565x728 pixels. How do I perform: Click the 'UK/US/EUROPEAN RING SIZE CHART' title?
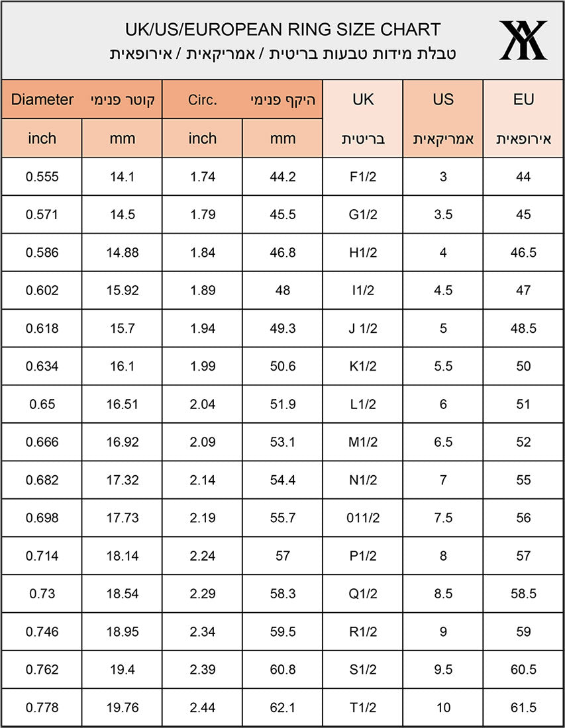coord(283,30)
